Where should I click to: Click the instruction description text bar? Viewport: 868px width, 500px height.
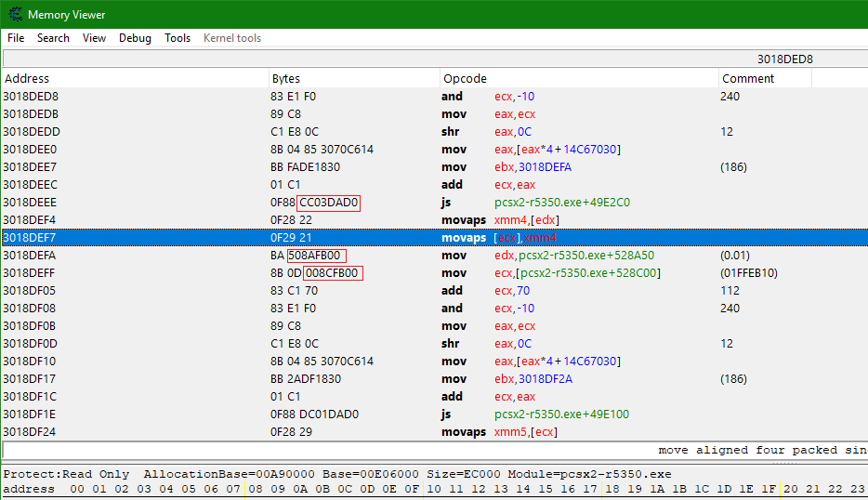coord(435,450)
